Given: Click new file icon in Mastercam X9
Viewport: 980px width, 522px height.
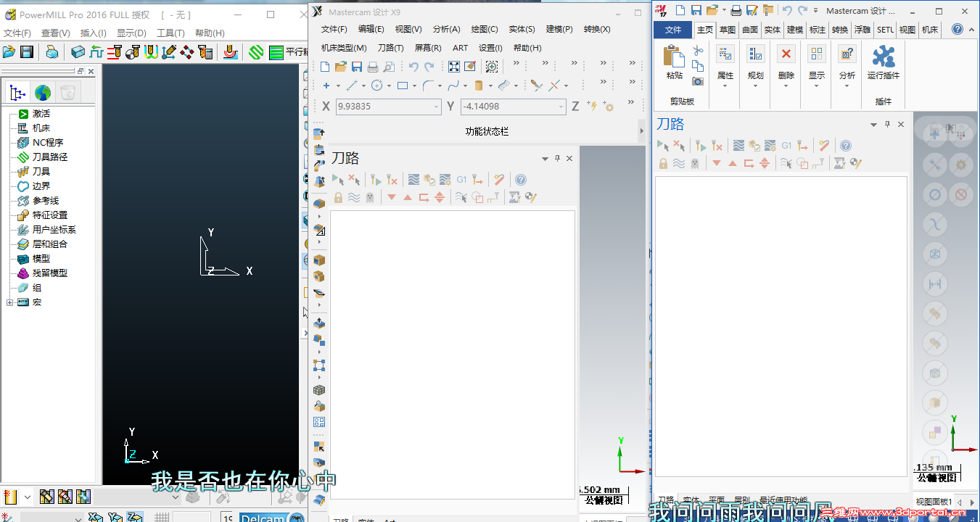Looking at the screenshot, I should [x=326, y=67].
